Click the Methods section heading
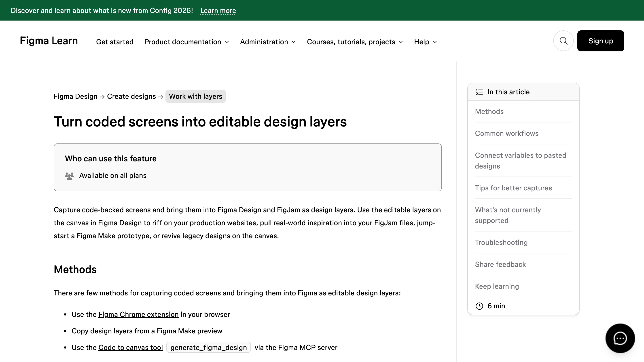Viewport: 644px width, 362px height. tap(75, 269)
